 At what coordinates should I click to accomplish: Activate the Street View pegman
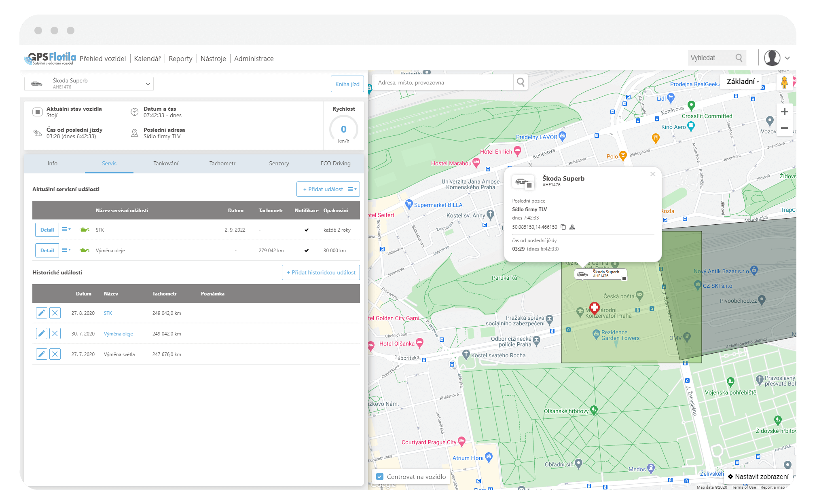pos(784,82)
